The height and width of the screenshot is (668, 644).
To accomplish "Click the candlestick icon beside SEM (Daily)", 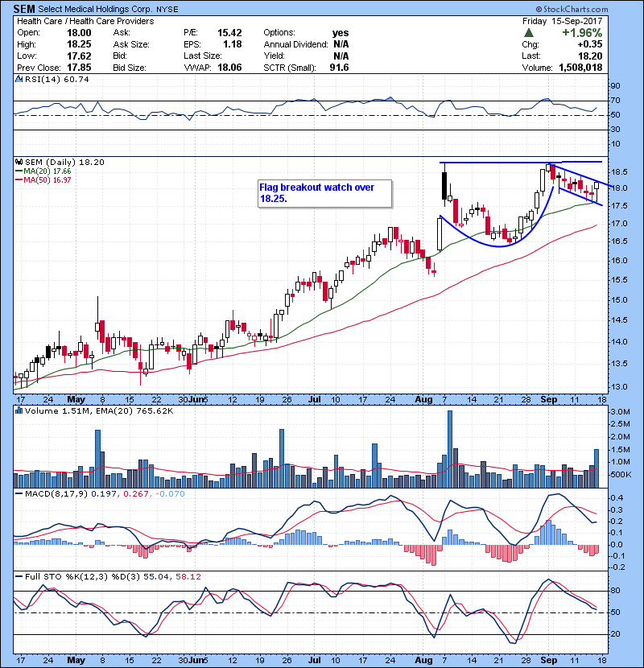I will pyautogui.click(x=19, y=162).
